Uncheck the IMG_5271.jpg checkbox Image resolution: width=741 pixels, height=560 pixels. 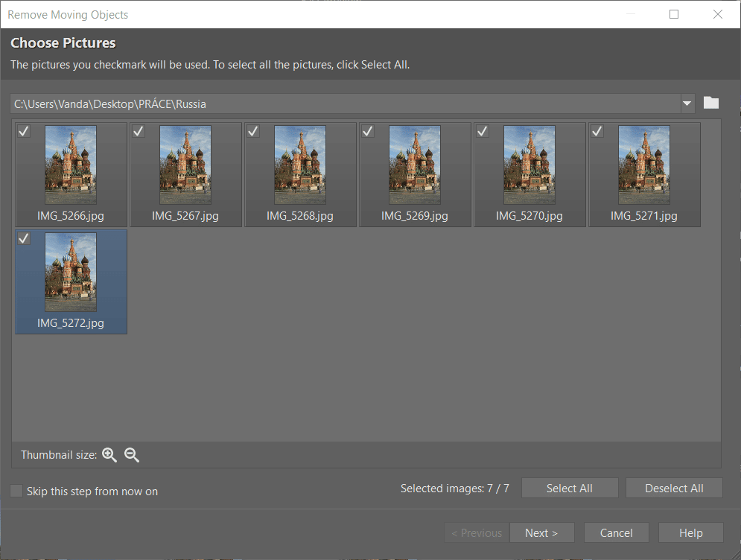pos(597,131)
